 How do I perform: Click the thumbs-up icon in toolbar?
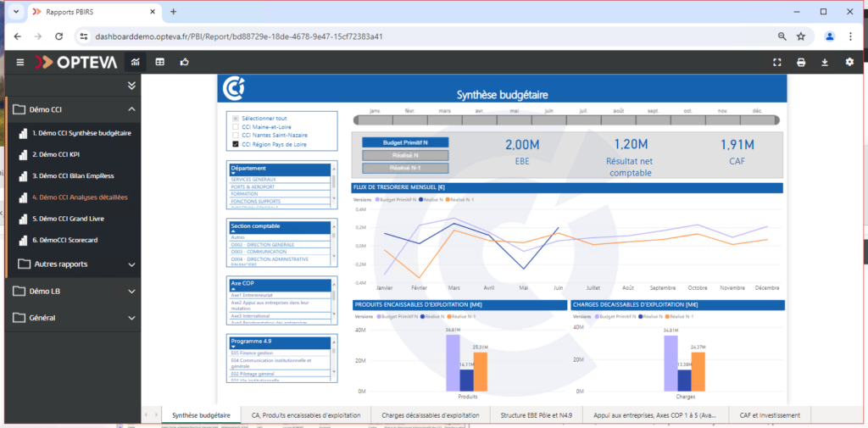coord(184,62)
